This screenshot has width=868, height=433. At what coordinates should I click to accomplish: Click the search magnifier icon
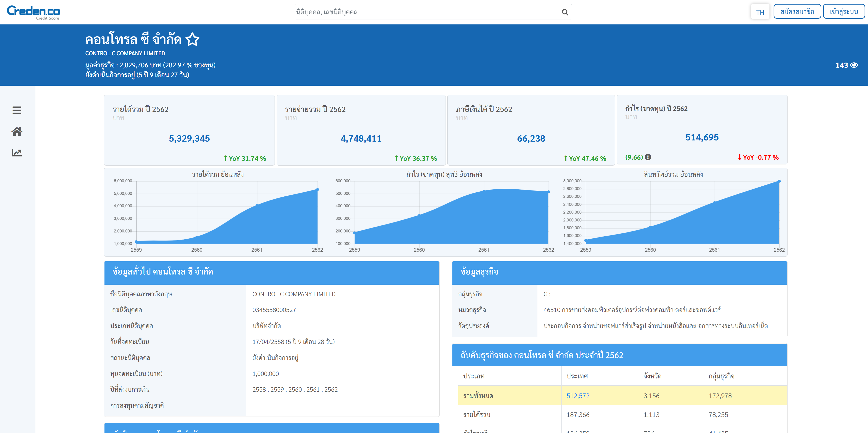coord(565,12)
